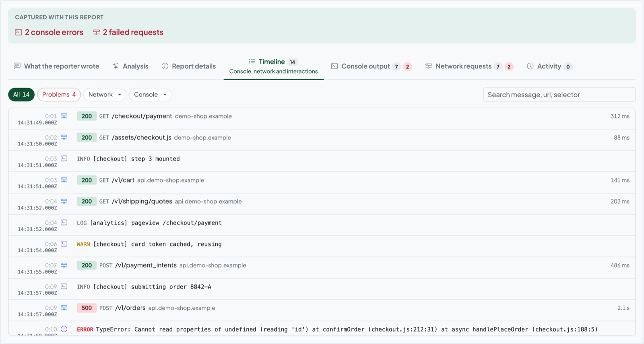The width and height of the screenshot is (644, 344).
Task: Switch to the Activity tab
Action: pos(549,66)
